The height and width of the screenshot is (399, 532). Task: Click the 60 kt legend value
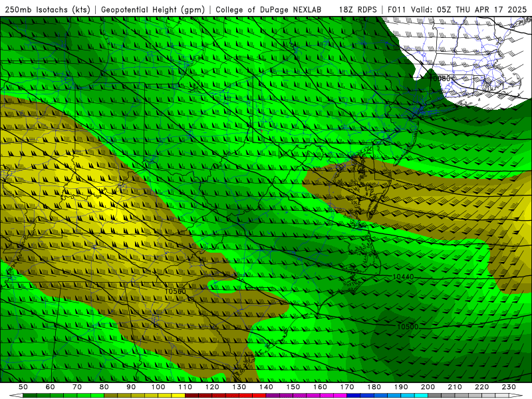[x=50, y=387]
